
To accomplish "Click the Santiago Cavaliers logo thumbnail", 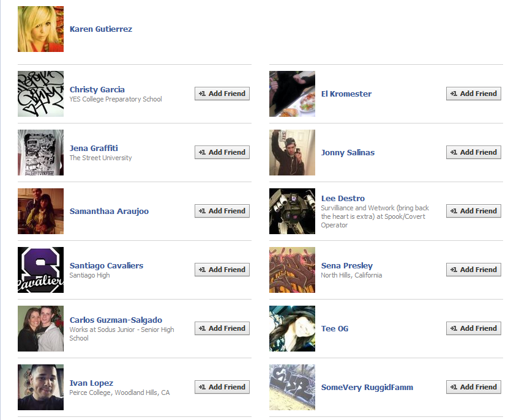I will (x=41, y=270).
